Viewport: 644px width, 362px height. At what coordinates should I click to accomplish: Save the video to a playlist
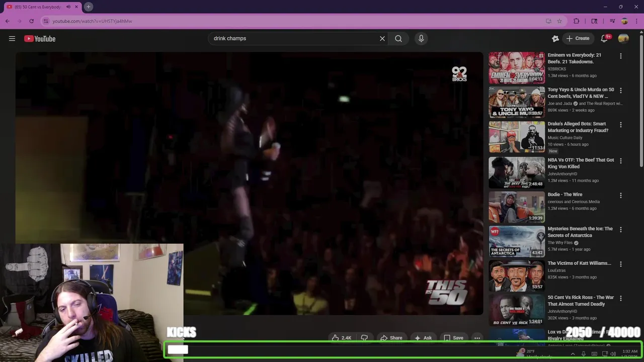453,338
